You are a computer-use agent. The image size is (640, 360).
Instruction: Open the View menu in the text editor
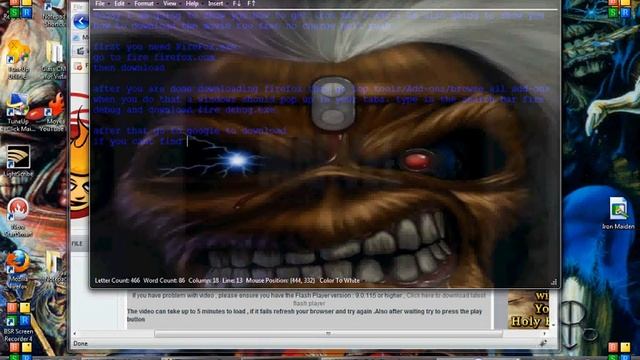tap(169, 4)
